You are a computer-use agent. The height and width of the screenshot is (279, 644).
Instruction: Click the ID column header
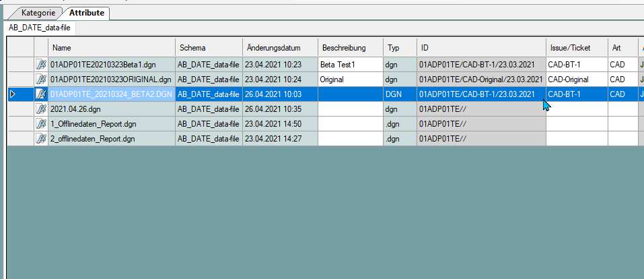[x=481, y=48]
